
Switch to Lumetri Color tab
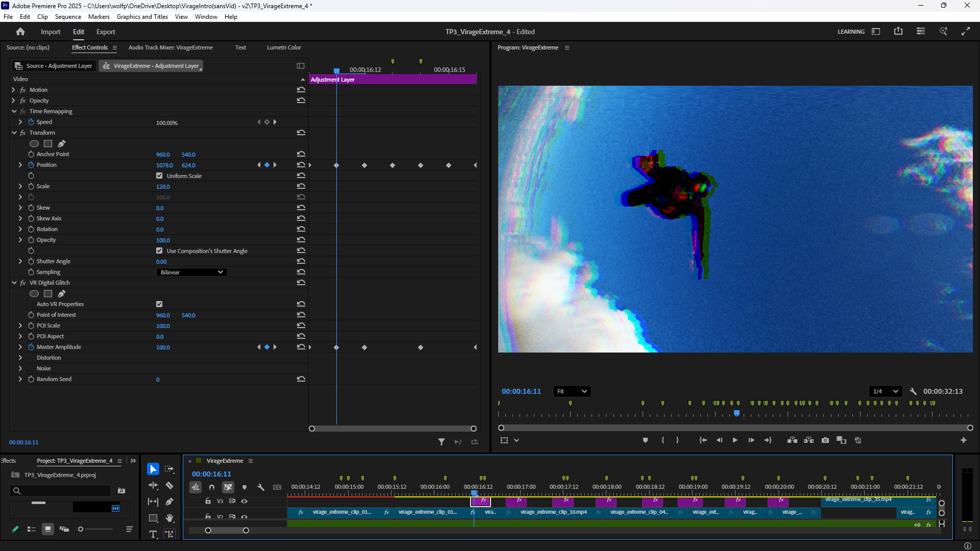284,47
